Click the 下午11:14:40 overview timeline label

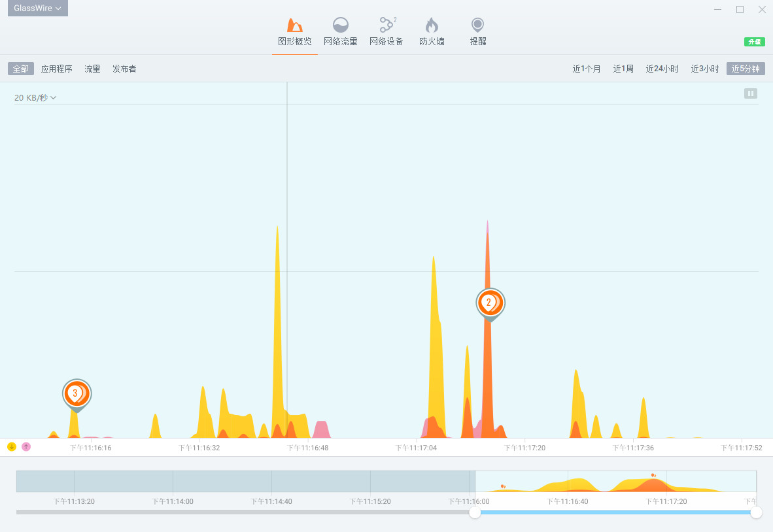271,501
